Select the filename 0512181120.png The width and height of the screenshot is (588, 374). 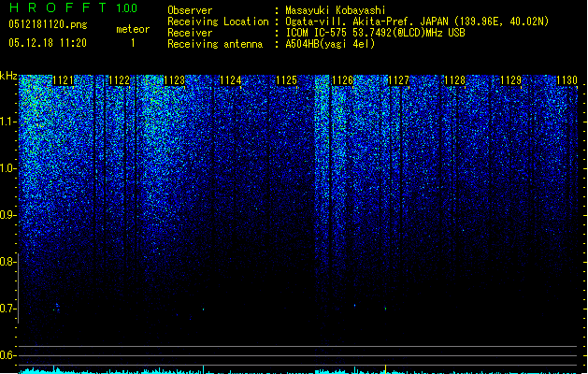pos(48,24)
